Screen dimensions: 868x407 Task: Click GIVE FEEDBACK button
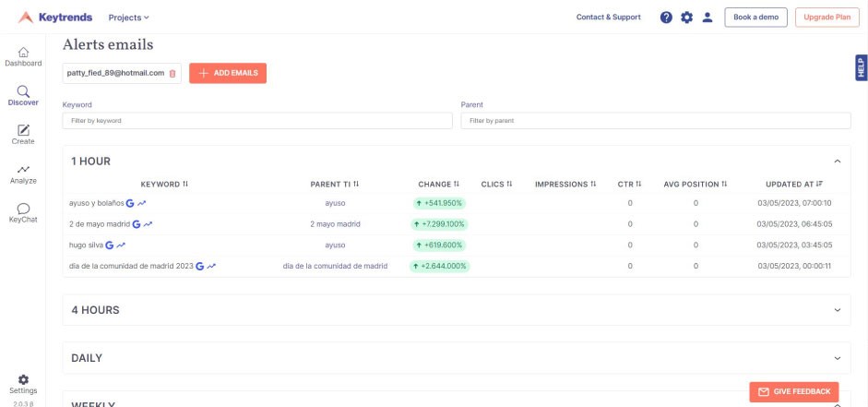click(x=794, y=391)
